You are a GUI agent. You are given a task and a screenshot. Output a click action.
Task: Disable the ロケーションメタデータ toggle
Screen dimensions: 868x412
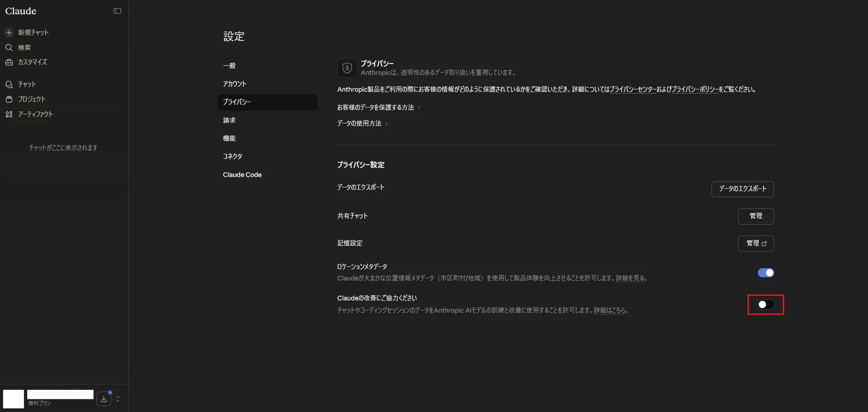(766, 273)
